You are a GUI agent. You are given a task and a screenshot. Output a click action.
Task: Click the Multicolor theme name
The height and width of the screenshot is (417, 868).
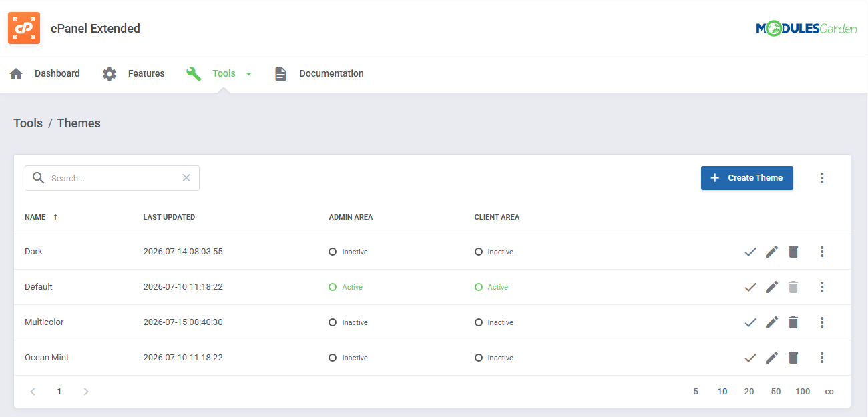click(x=44, y=322)
